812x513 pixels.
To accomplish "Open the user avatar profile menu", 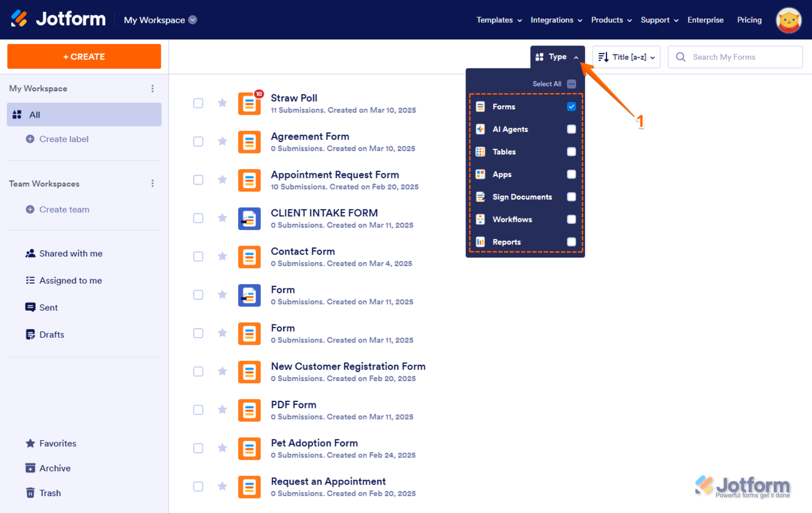I will [x=788, y=20].
